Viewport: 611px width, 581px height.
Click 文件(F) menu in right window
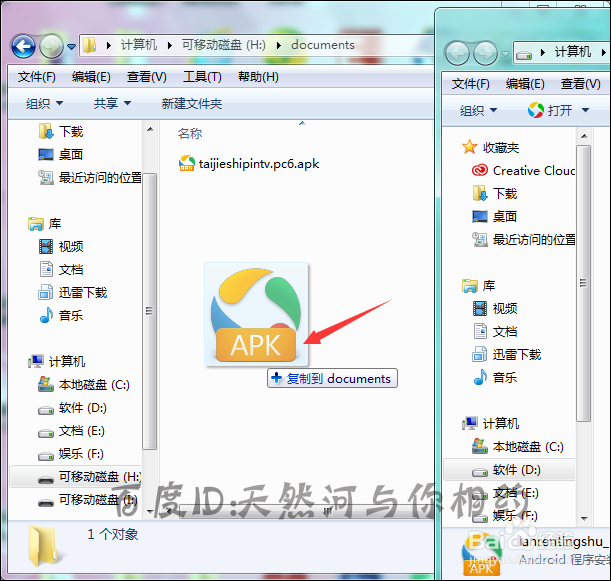470,84
